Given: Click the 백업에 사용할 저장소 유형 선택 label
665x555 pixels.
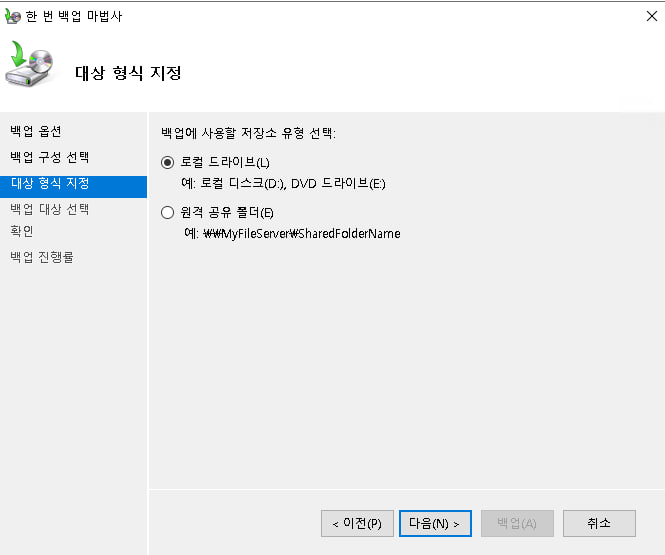Looking at the screenshot, I should pos(248,133).
